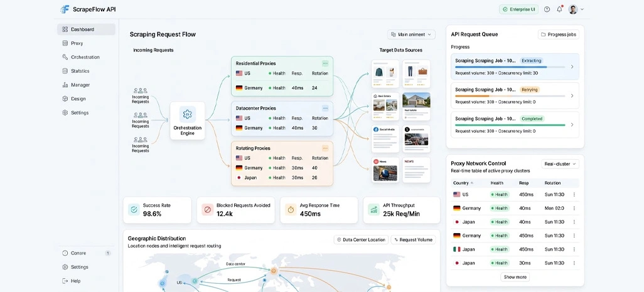Image resolution: width=644 pixels, height=292 pixels.
Task: Open Residential Proxies more options icon
Action: pos(325,63)
